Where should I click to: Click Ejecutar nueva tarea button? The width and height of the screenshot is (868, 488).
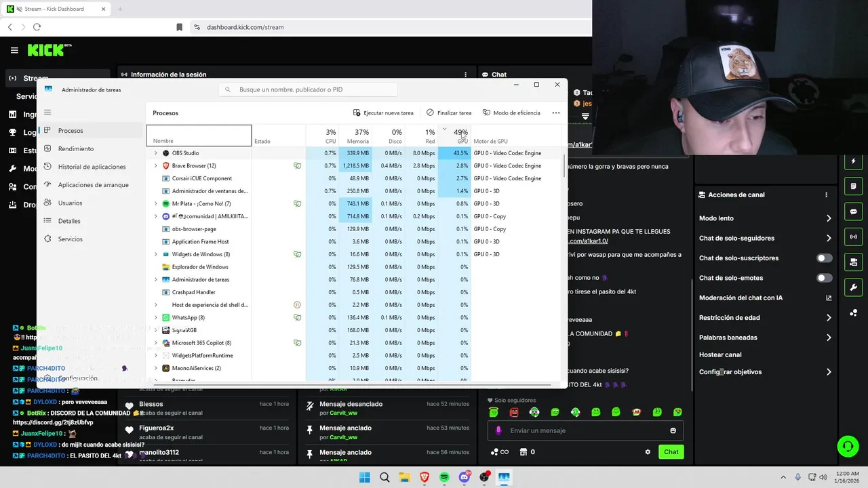pyautogui.click(x=383, y=113)
